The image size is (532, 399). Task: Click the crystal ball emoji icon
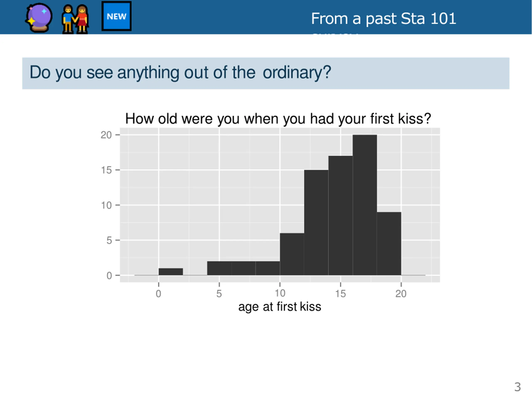click(39, 17)
